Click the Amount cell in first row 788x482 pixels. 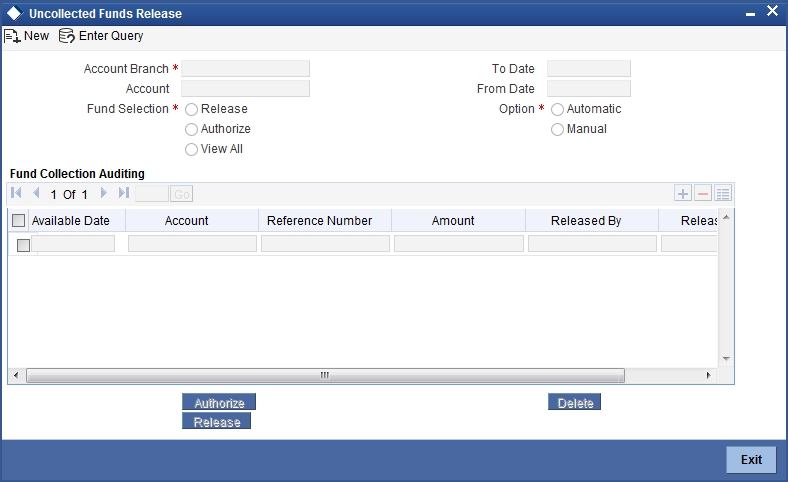pos(459,244)
